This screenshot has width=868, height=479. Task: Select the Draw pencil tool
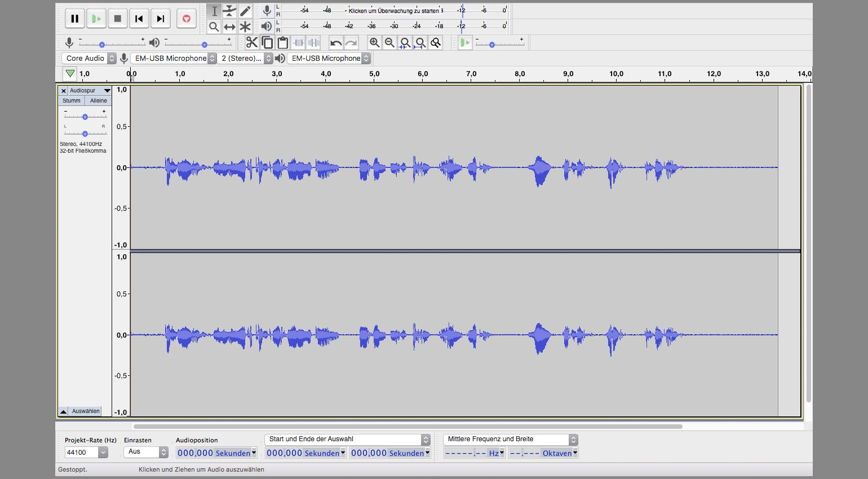[245, 11]
